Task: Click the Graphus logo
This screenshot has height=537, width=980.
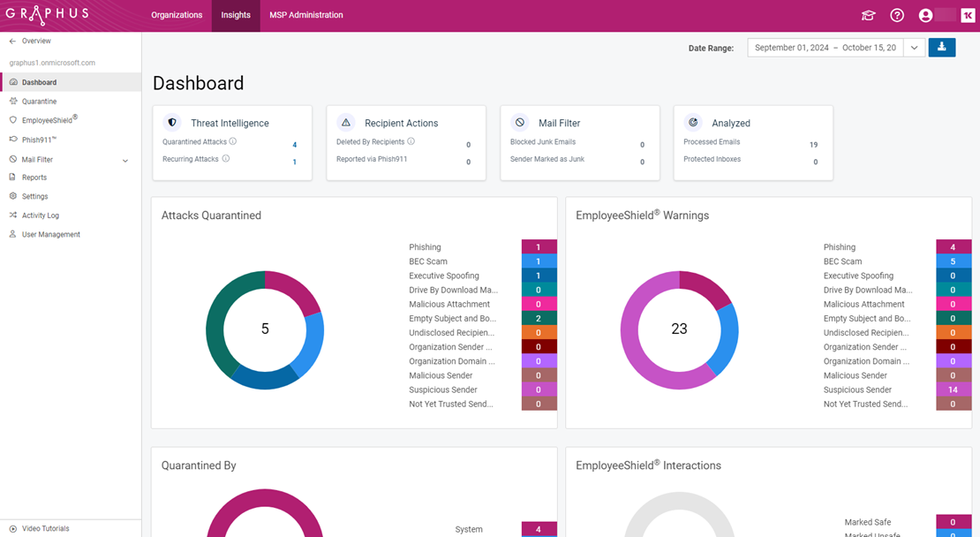Action: (47, 14)
